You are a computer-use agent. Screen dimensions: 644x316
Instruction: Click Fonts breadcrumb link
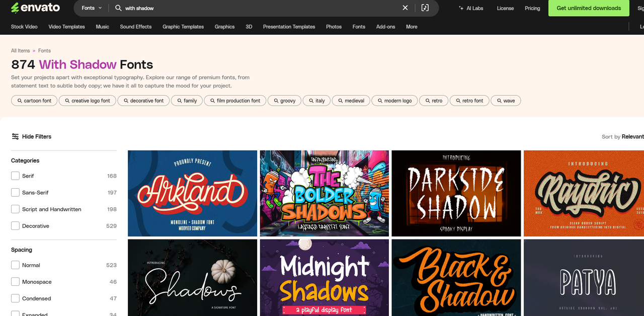[44, 51]
